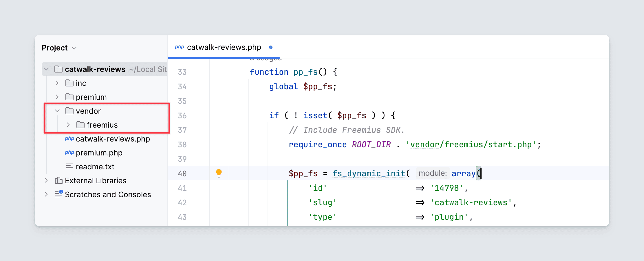Click the array keyword on line 40
The height and width of the screenshot is (261, 644).
coord(464,173)
